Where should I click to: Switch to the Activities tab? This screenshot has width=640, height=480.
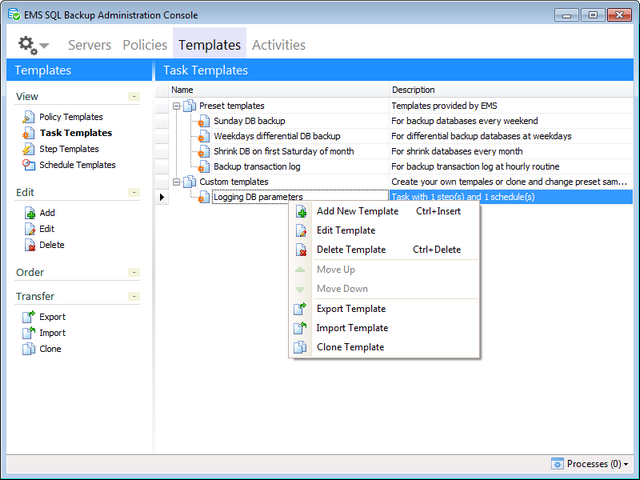tap(279, 45)
